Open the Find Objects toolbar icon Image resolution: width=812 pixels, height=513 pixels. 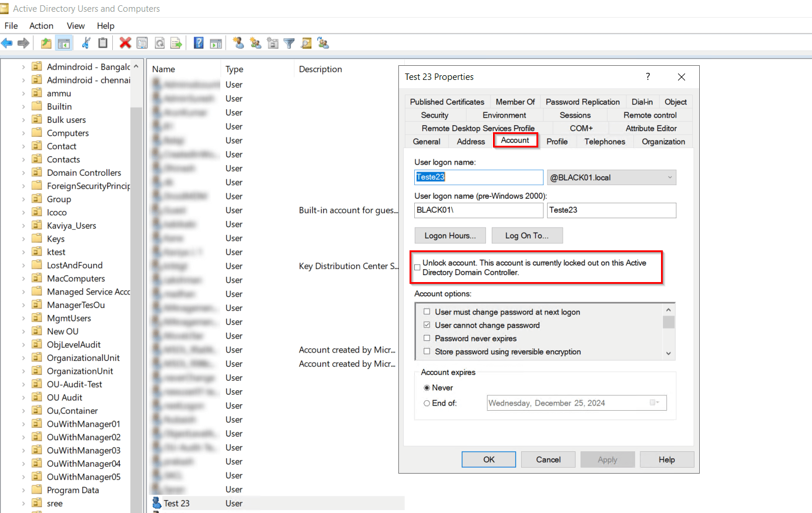(306, 42)
